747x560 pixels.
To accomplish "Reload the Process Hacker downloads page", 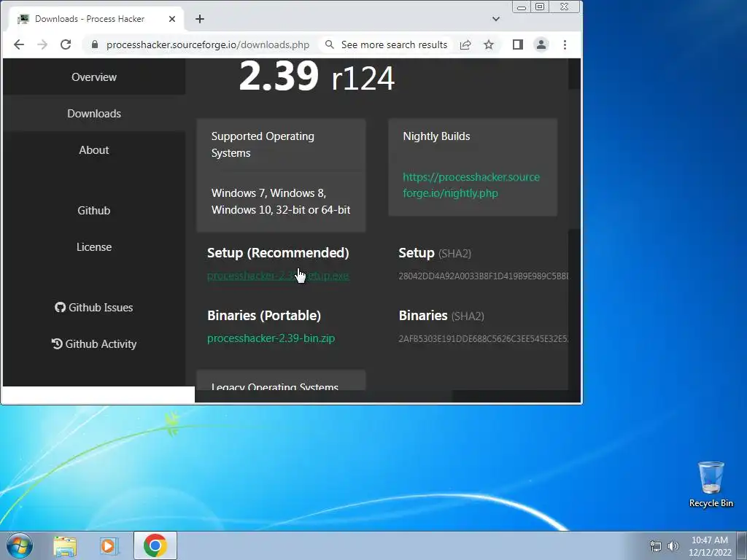I will tap(66, 44).
